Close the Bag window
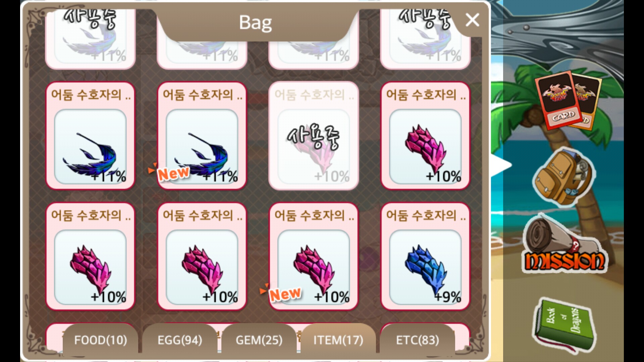Image resolution: width=644 pixels, height=362 pixels. (472, 20)
